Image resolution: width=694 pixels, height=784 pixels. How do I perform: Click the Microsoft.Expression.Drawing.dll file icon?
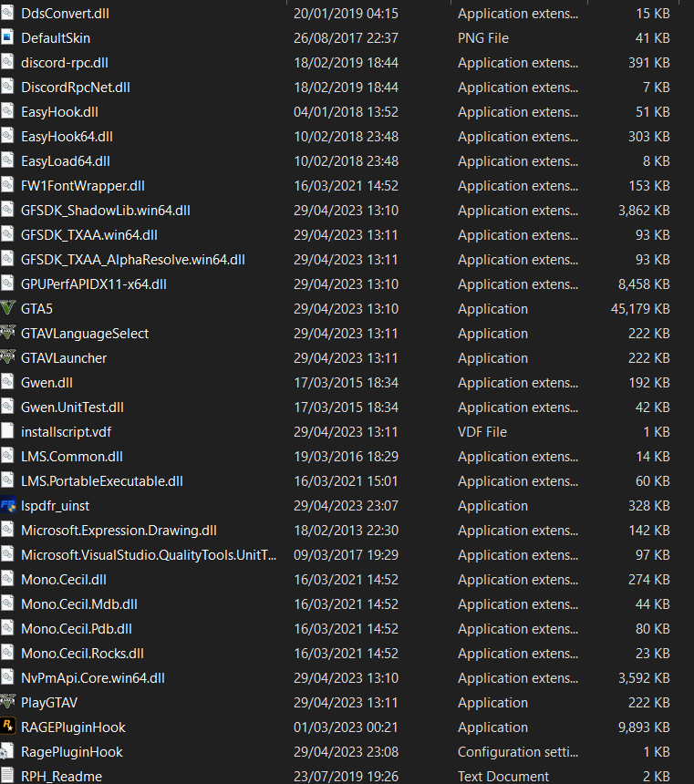(7, 530)
